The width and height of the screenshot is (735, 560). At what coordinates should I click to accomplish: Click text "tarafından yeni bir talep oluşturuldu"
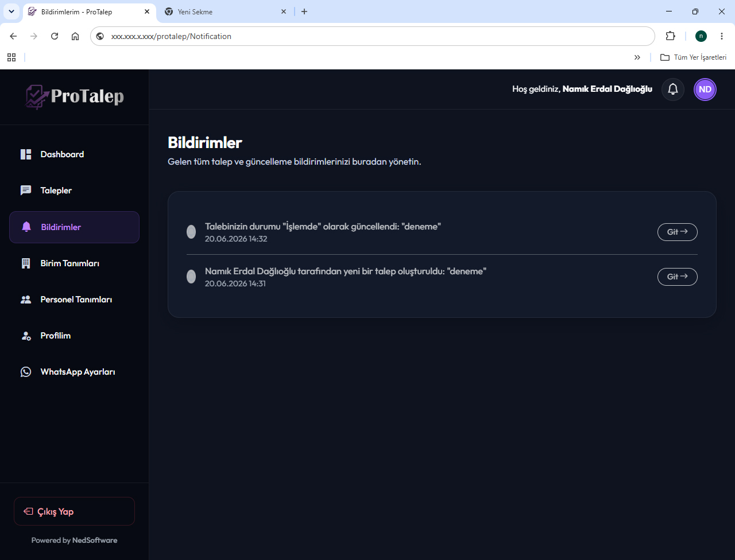pyautogui.click(x=372, y=271)
